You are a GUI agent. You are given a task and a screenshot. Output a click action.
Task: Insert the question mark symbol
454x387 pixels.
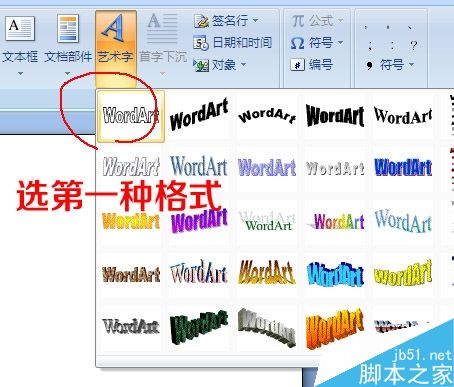pos(414,45)
